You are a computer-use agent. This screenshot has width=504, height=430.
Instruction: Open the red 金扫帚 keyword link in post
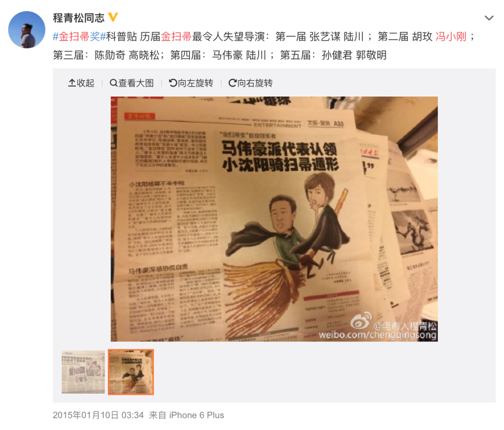click(x=176, y=36)
